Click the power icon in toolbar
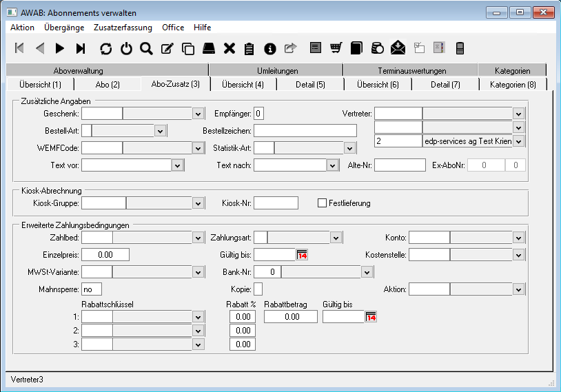The image size is (561, 392). click(126, 48)
